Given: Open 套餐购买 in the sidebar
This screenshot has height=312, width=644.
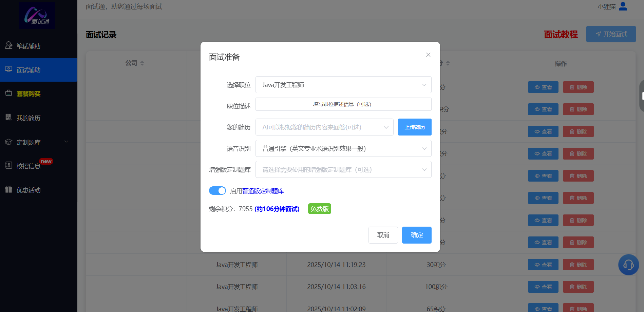Looking at the screenshot, I should tap(39, 94).
